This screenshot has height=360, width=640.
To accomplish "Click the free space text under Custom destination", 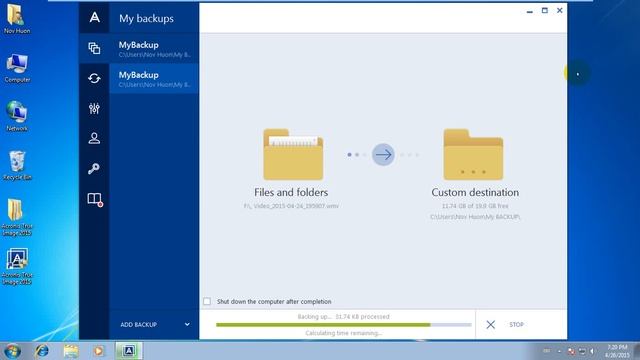I will [475, 206].
